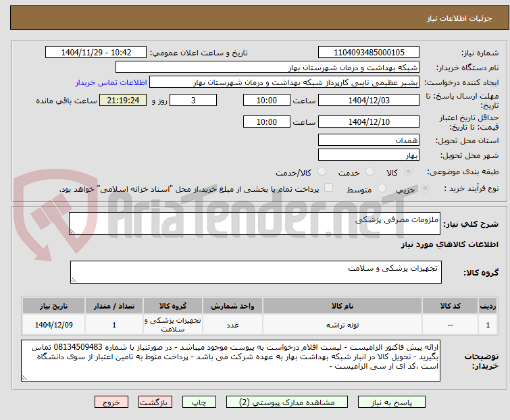Click the deadline time field next to 1404/12/03
Viewport: 510px width, 420px height.
coord(267,100)
